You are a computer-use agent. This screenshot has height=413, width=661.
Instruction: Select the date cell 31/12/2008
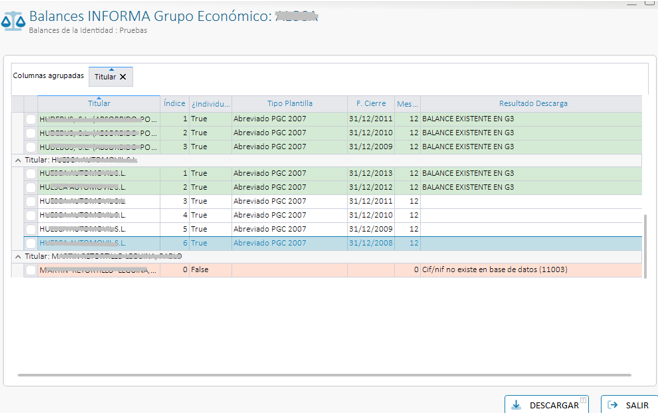pos(371,243)
